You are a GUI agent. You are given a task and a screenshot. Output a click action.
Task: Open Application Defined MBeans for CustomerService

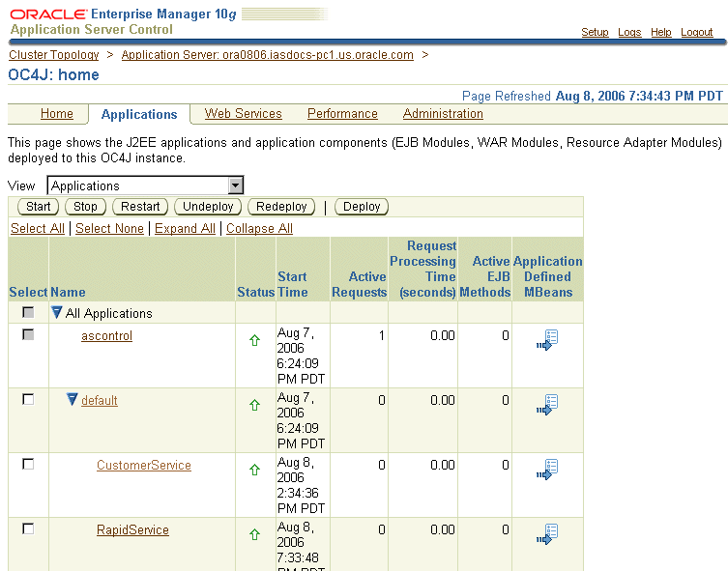[547, 470]
